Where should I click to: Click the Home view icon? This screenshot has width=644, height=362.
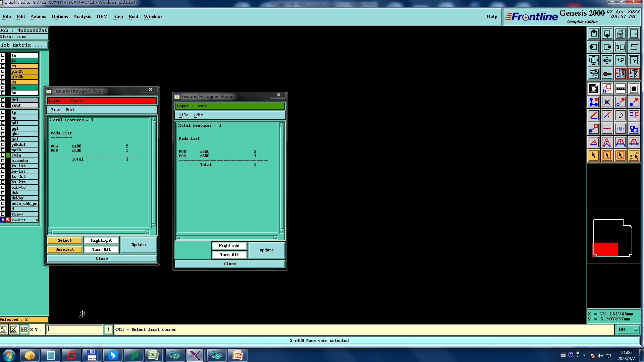(x=620, y=34)
